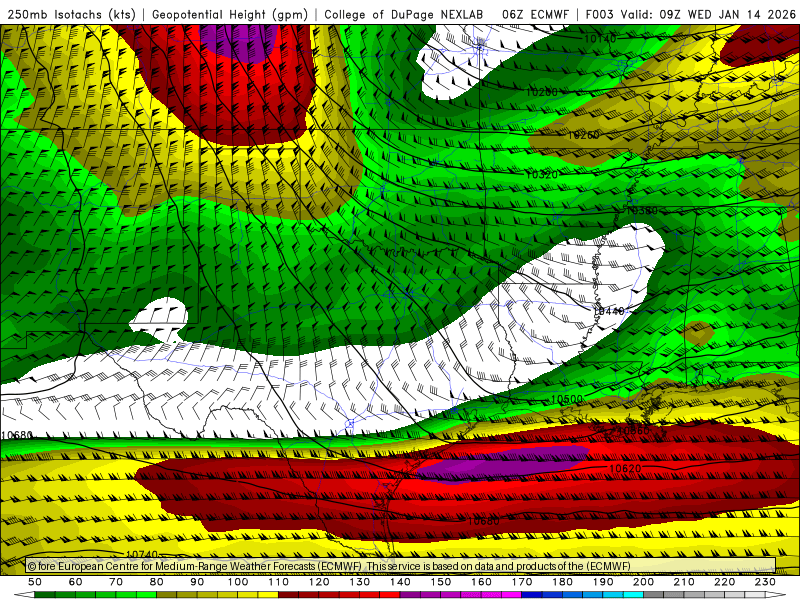Click the 10740 contour label
This screenshot has width=800, height=600.
coord(141,555)
